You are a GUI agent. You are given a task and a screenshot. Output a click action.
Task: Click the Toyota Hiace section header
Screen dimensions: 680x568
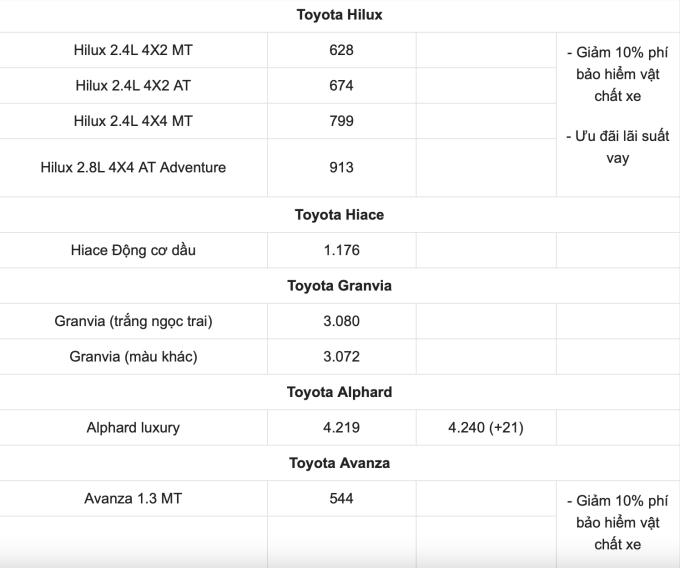(x=339, y=215)
